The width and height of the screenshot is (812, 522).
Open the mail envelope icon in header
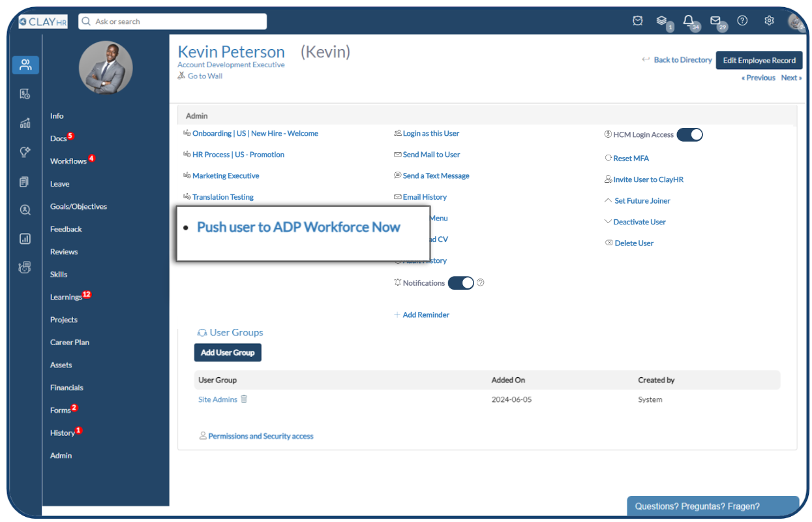click(x=715, y=21)
